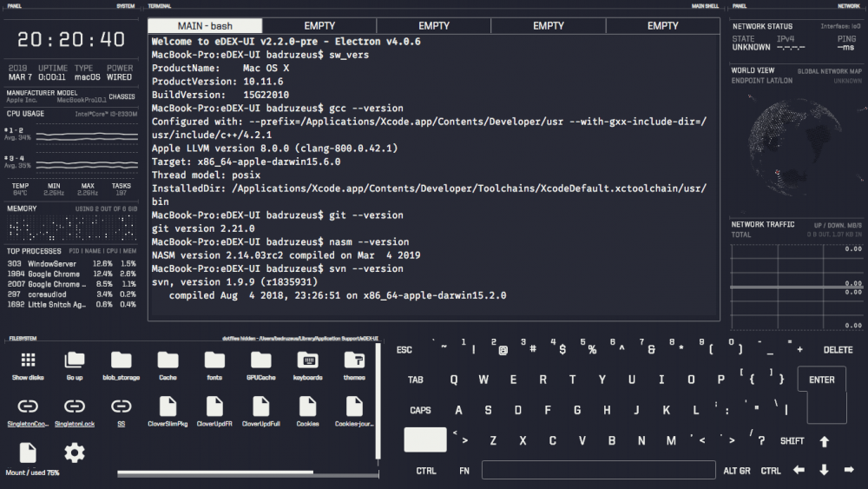Click the Go up folder icon
This screenshot has width=868, height=489.
(74, 360)
